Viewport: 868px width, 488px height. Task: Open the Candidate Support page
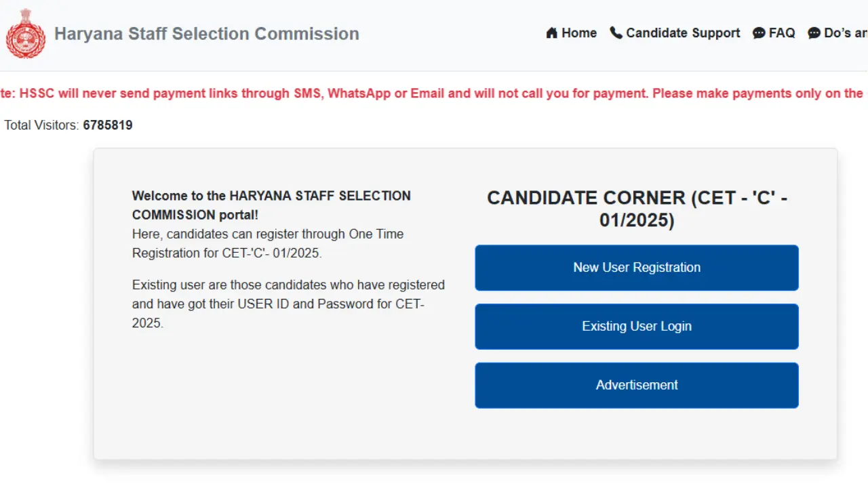682,33
